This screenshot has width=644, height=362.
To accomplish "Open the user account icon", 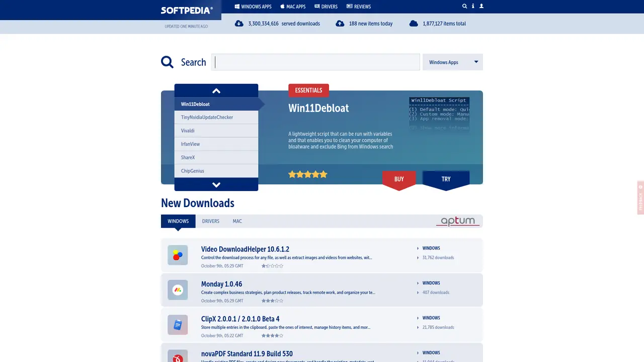I will coord(481,7).
